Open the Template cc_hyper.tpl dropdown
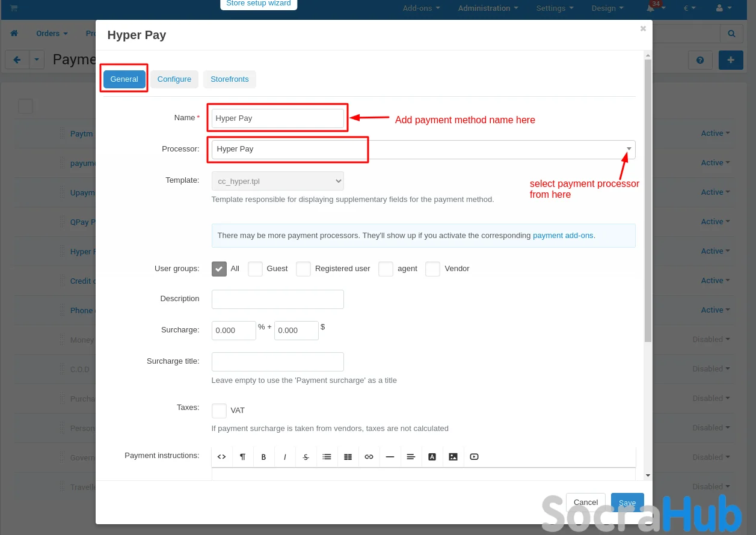The height and width of the screenshot is (535, 756). [278, 181]
